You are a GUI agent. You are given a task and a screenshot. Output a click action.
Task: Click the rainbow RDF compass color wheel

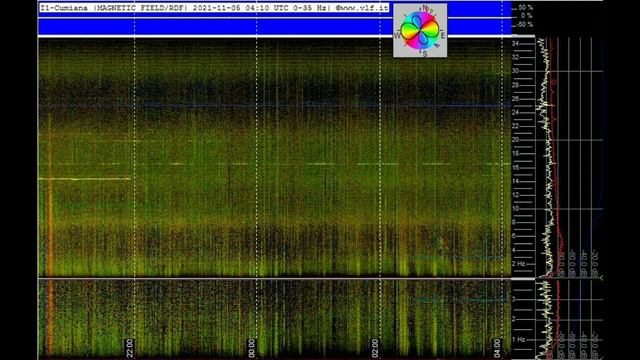[x=420, y=31]
